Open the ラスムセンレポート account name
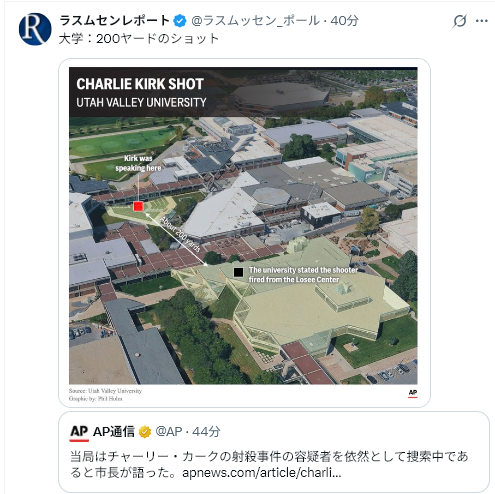Screen dimensions: 495x494 [x=115, y=21]
